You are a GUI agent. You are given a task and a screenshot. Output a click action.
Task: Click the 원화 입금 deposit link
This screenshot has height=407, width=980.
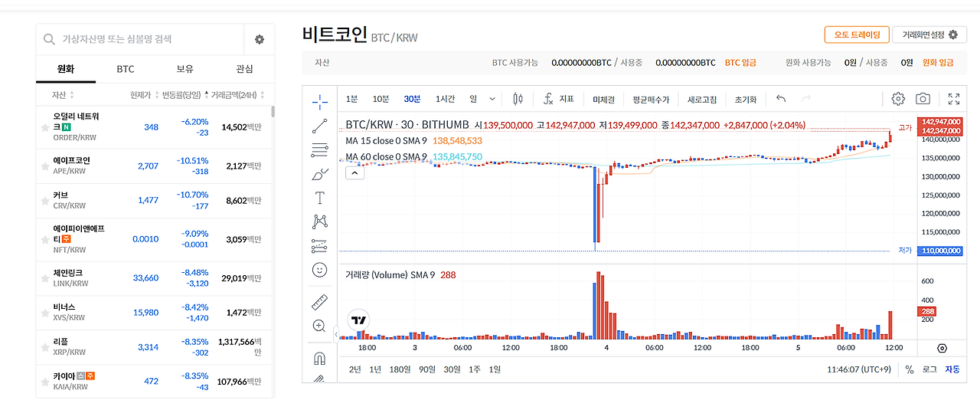938,63
